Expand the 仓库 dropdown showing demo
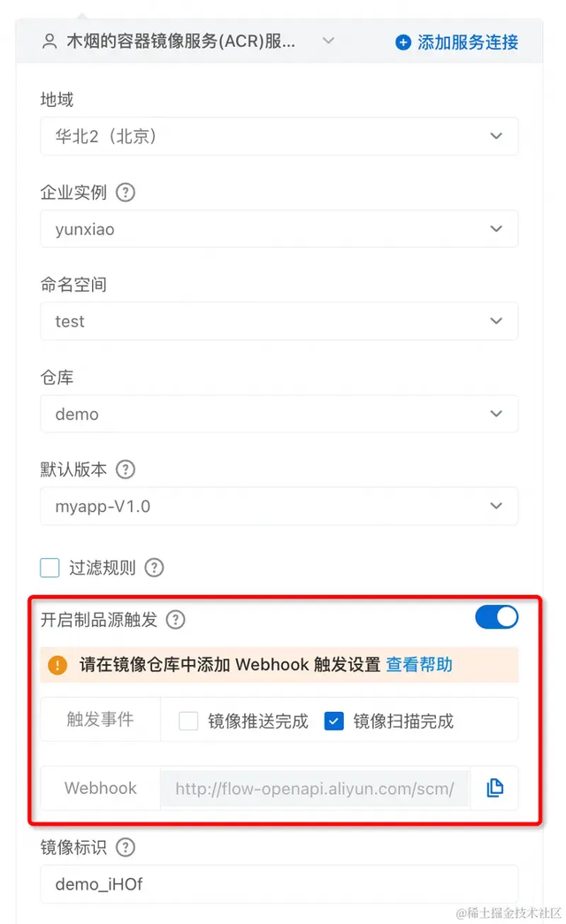Image resolution: width=566 pixels, height=924 pixels. coord(279,414)
